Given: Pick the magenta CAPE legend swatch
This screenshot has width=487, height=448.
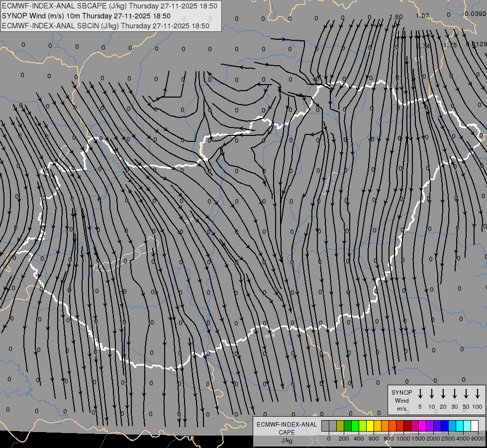Looking at the screenshot, I should click(x=422, y=426).
